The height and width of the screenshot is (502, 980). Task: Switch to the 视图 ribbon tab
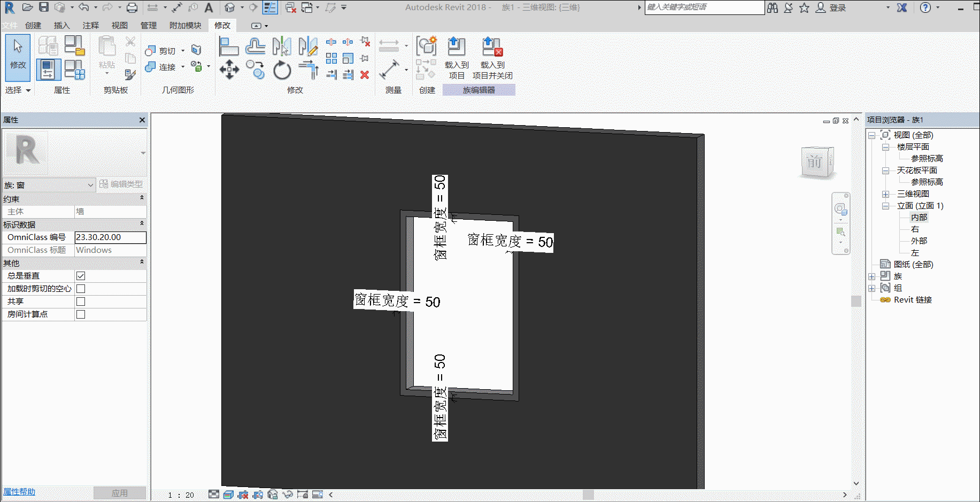120,25
